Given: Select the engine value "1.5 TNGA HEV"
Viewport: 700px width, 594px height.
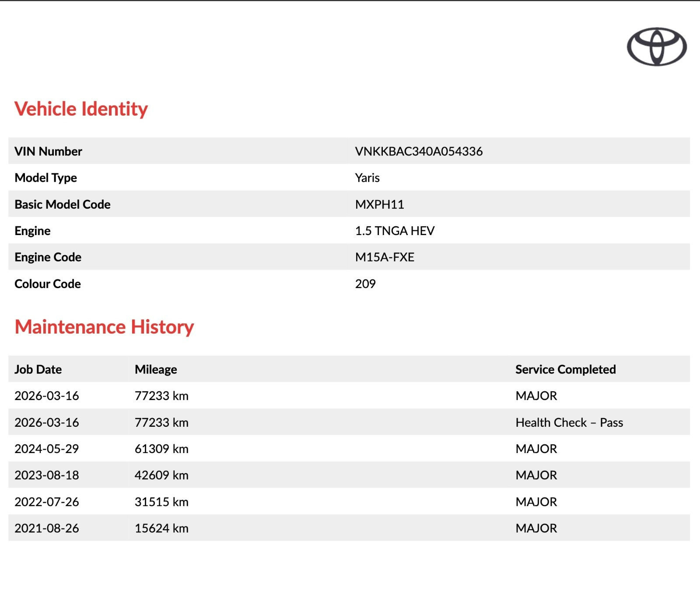Looking at the screenshot, I should pos(395,231).
